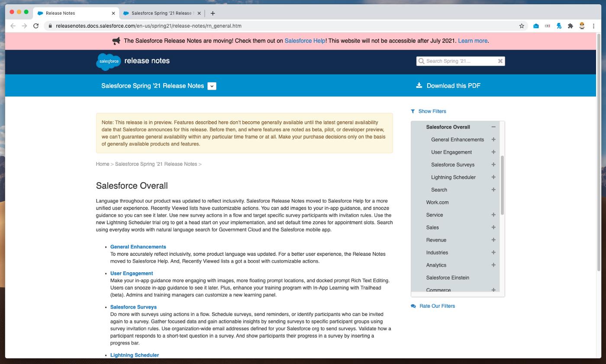Click the Show Filters funnel icon
The image size is (606, 364).
[x=413, y=111]
